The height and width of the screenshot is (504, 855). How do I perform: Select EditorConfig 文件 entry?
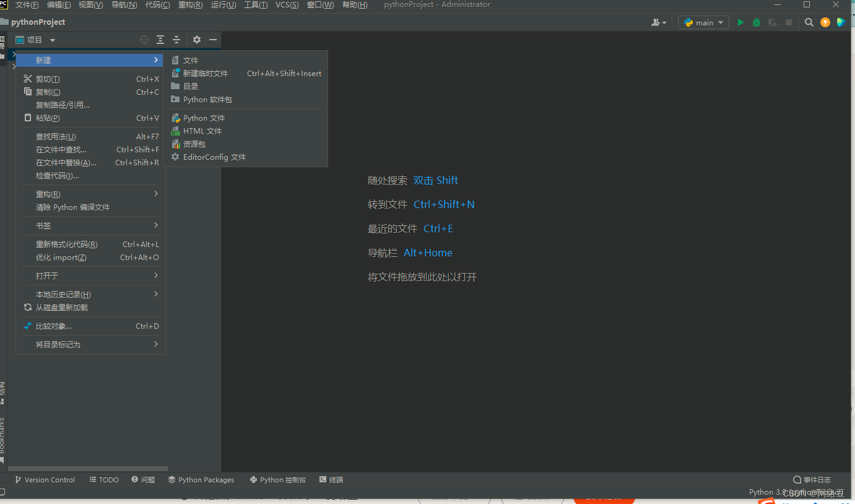(245, 157)
